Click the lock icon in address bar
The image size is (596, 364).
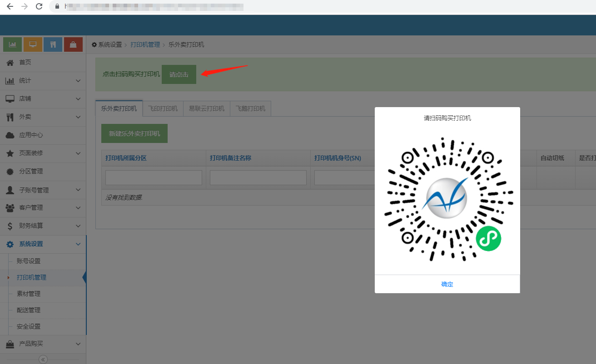click(x=57, y=6)
